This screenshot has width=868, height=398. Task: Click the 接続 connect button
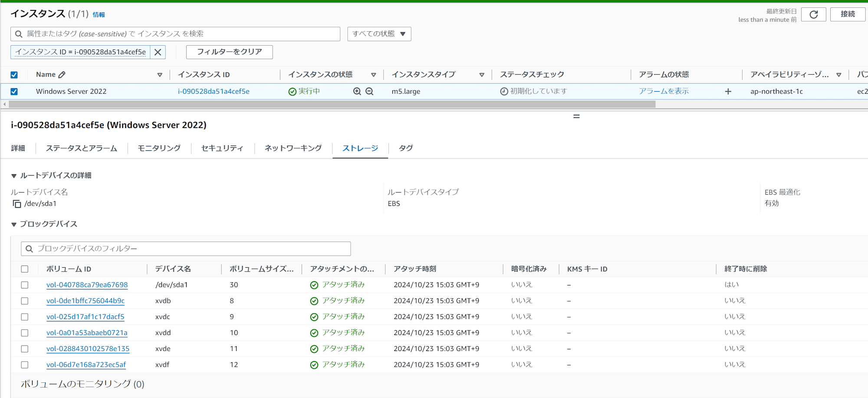click(848, 14)
